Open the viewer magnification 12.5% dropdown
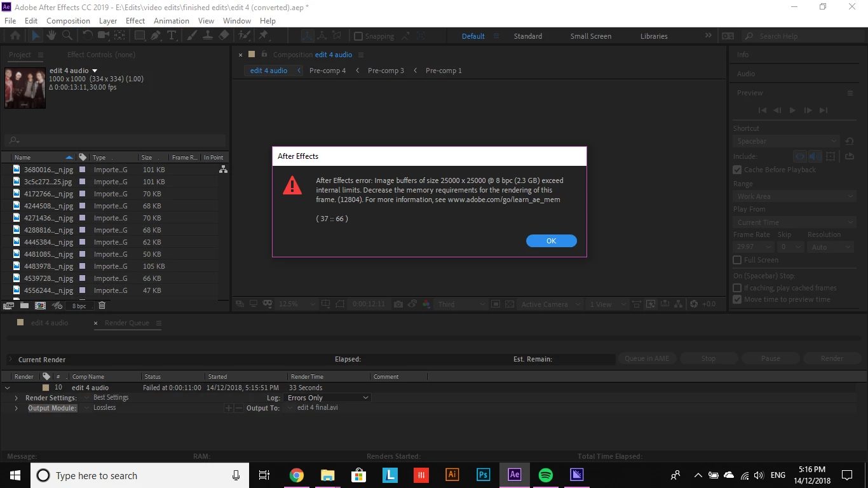The width and height of the screenshot is (868, 488). (297, 304)
